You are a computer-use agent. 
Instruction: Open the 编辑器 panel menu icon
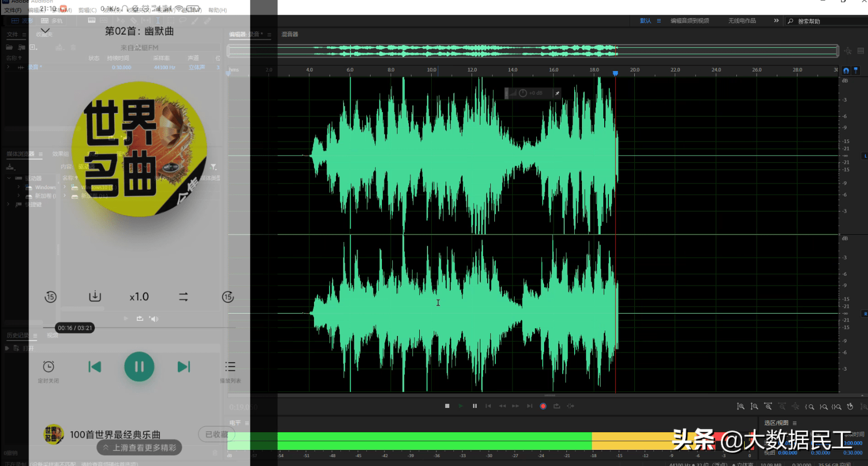click(x=269, y=35)
